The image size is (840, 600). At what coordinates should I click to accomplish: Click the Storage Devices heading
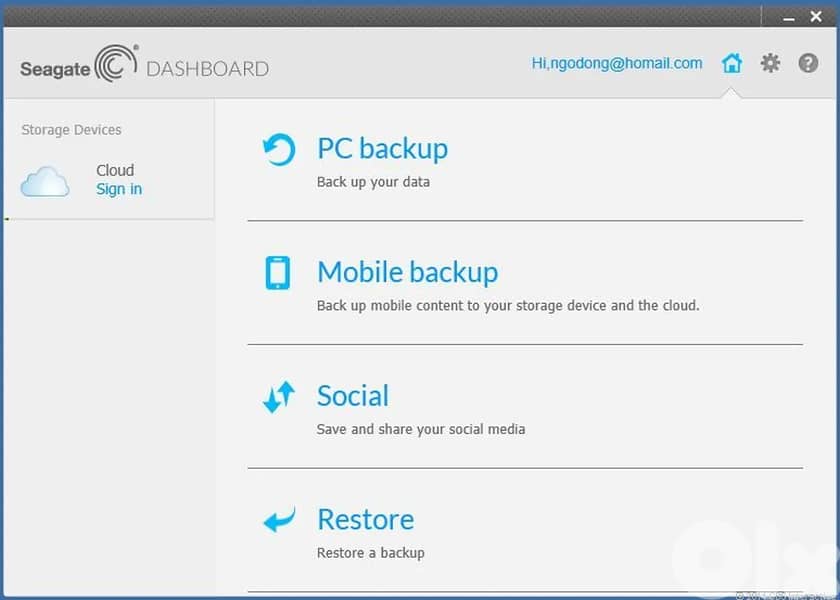(71, 130)
